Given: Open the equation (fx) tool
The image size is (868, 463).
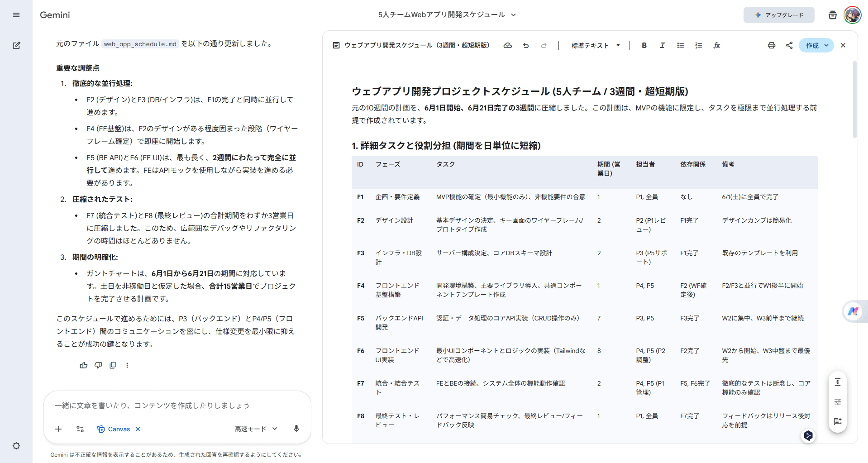Looking at the screenshot, I should [x=716, y=45].
